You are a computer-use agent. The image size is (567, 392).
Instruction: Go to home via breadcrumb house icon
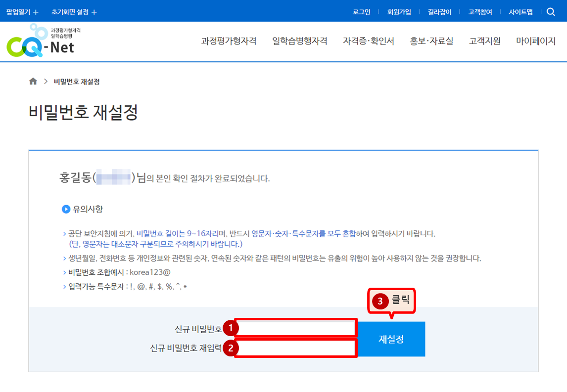point(33,81)
